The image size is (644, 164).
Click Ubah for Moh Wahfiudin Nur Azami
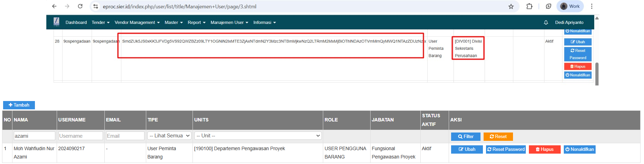[467, 149]
